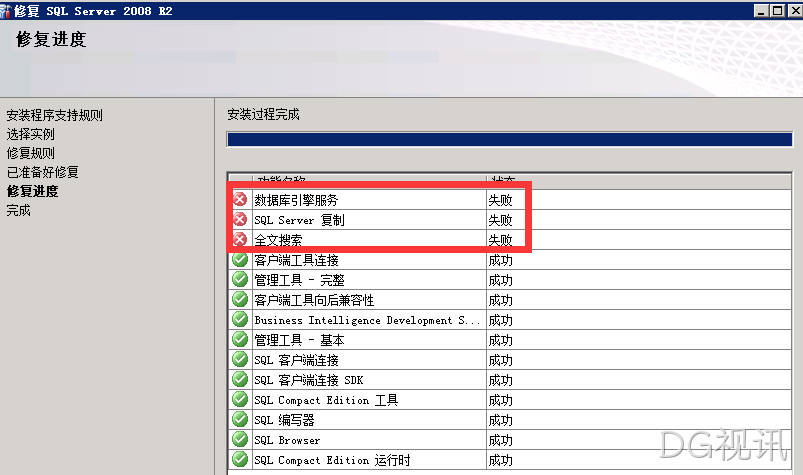Select the 选择实例 step in sidebar

point(30,134)
